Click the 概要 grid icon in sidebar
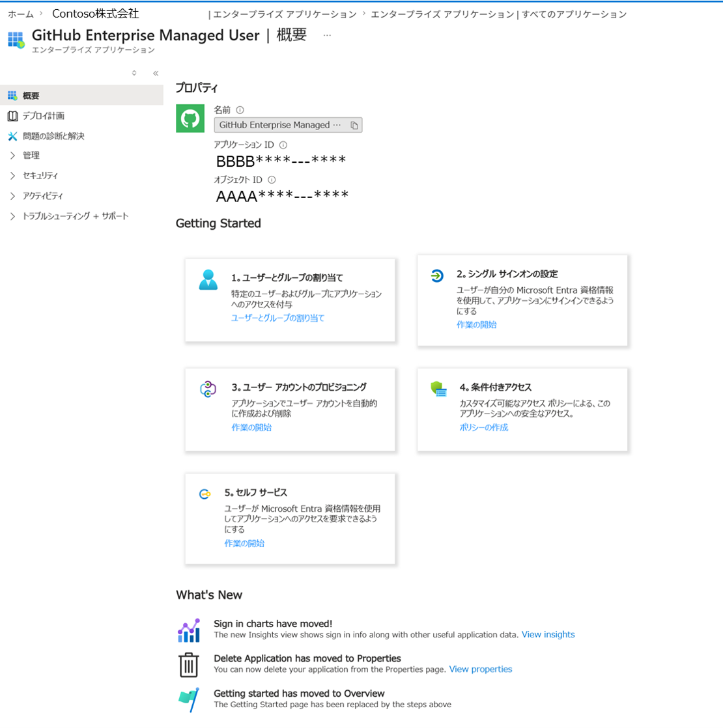 coord(12,96)
